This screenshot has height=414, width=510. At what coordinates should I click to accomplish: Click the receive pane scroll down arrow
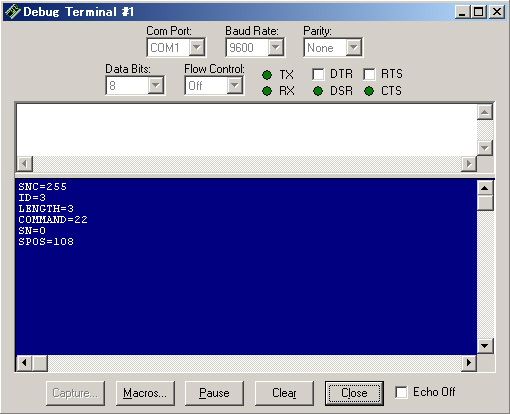pyautogui.click(x=485, y=346)
